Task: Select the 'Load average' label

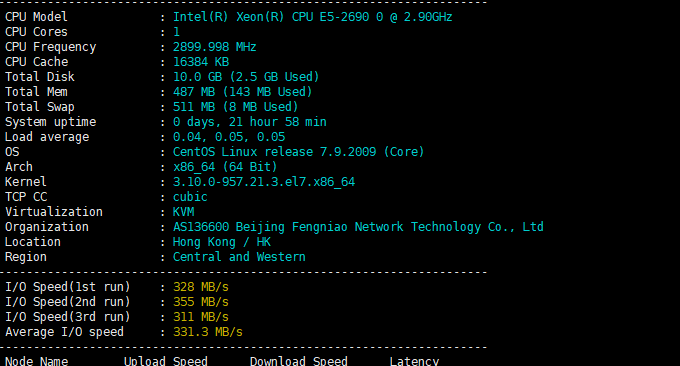Action: (47, 137)
